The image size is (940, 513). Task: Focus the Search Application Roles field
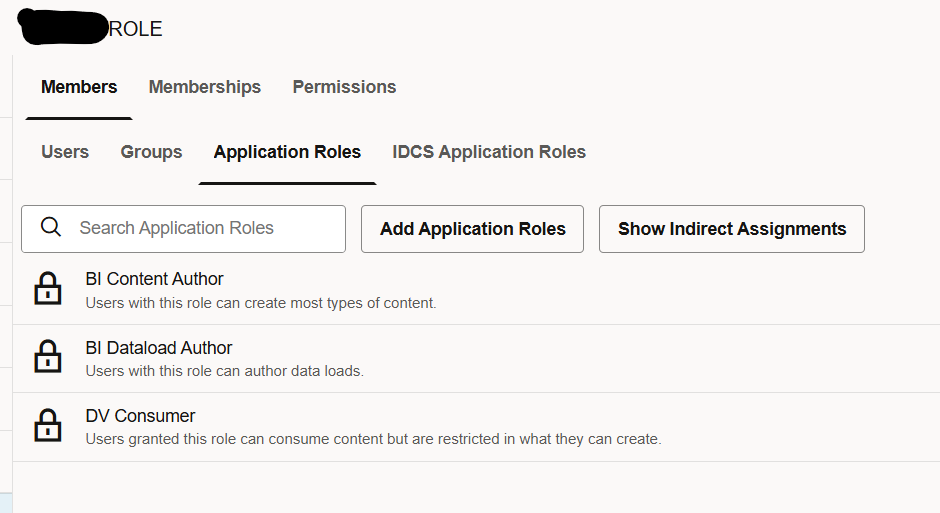(200, 228)
